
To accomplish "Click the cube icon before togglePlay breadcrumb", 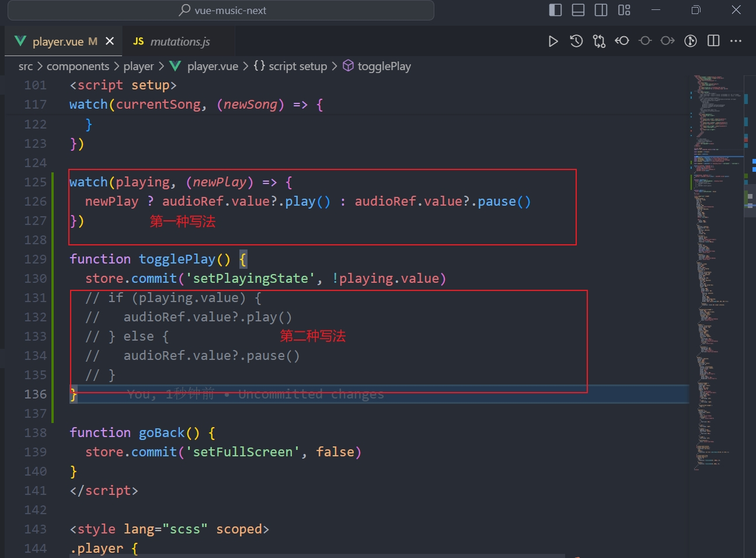I will 348,65.
